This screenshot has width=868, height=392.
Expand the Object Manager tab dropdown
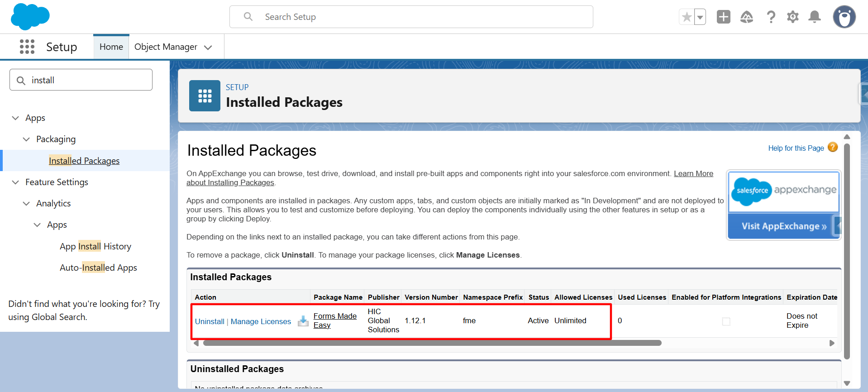pos(208,48)
